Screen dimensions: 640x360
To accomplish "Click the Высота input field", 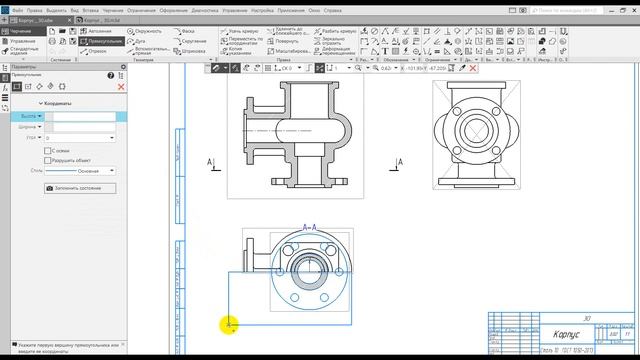I will pos(84,116).
